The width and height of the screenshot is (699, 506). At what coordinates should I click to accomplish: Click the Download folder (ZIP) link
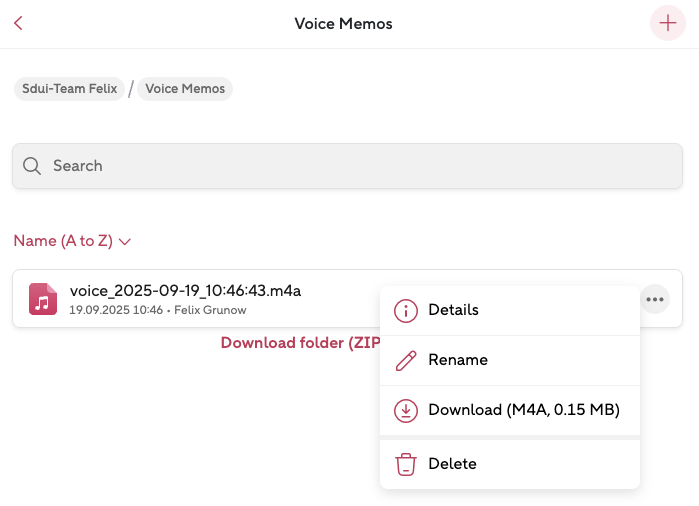(299, 343)
